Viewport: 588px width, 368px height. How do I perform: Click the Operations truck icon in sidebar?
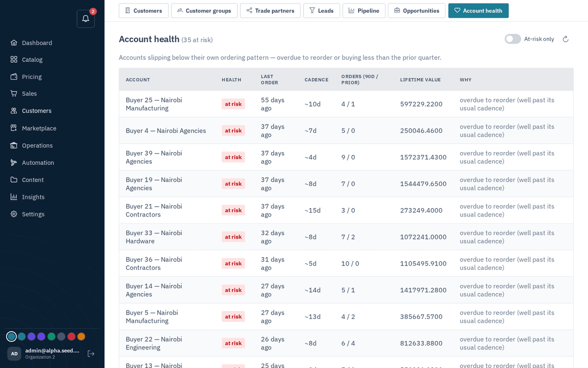pos(14,145)
